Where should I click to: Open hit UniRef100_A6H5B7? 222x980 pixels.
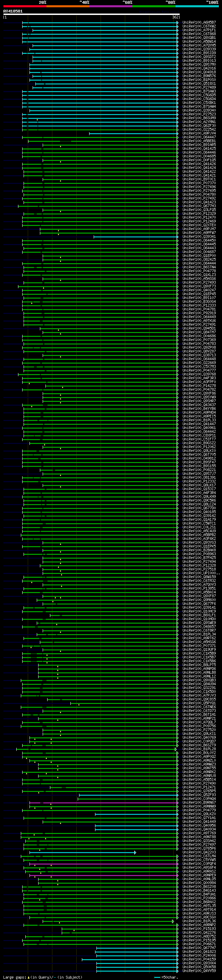tap(199, 23)
